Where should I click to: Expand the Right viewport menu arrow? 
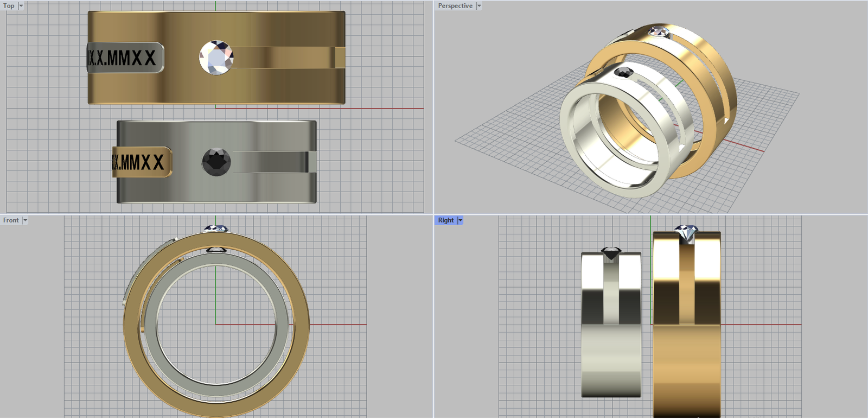click(x=461, y=220)
